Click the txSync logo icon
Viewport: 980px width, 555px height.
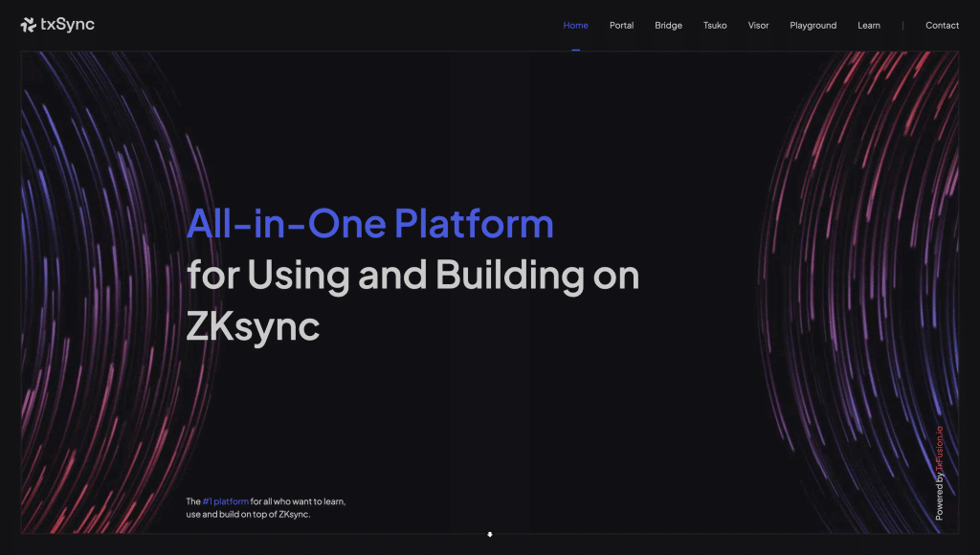[28, 24]
